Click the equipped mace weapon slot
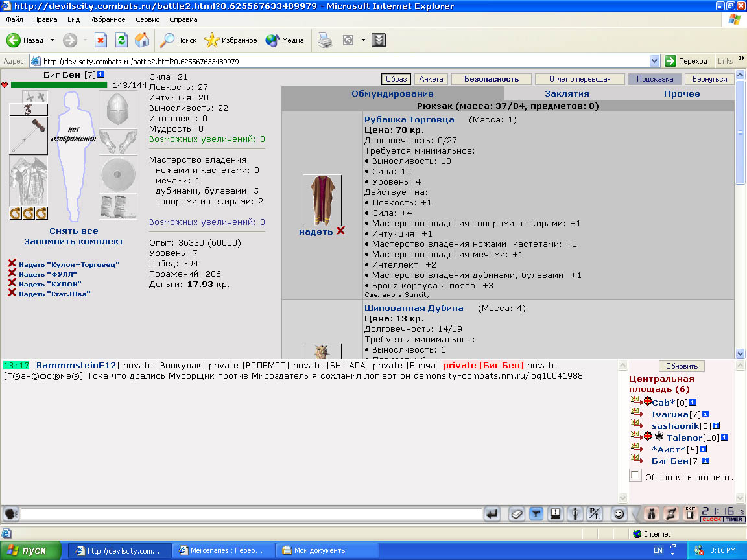The height and width of the screenshot is (560, 747). (x=29, y=135)
